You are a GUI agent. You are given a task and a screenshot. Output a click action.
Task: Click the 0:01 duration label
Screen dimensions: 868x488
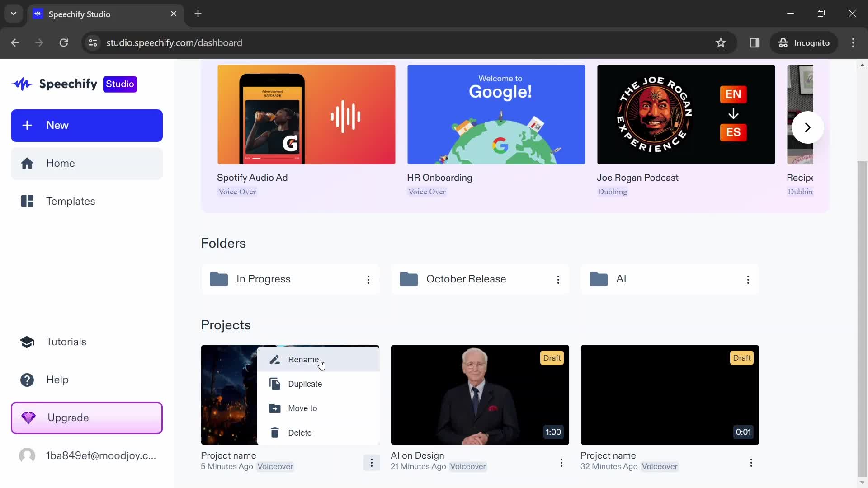pos(743,432)
